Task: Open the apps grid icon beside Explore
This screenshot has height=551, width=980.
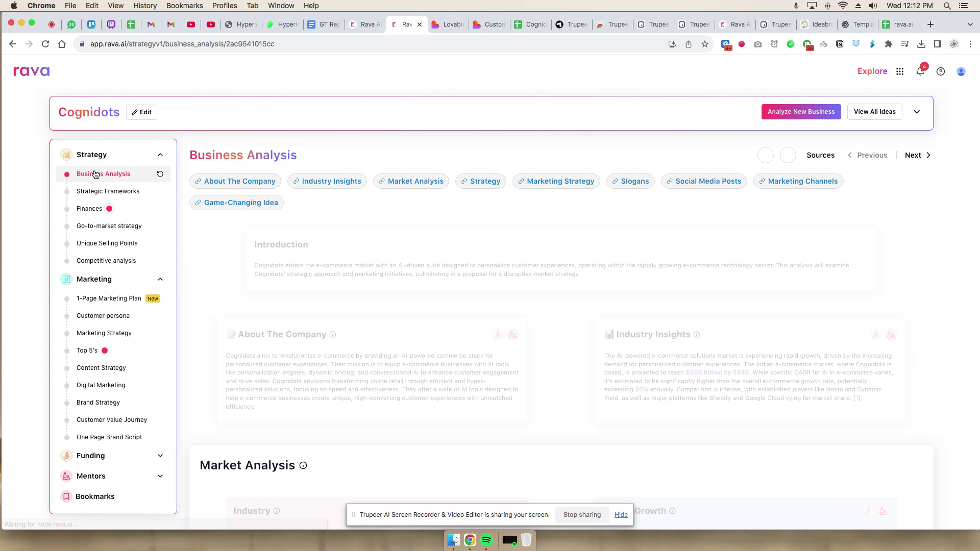Action: coord(900,71)
